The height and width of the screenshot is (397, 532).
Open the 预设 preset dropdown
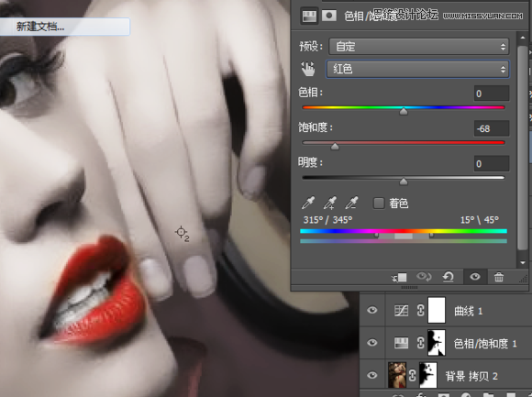point(418,47)
